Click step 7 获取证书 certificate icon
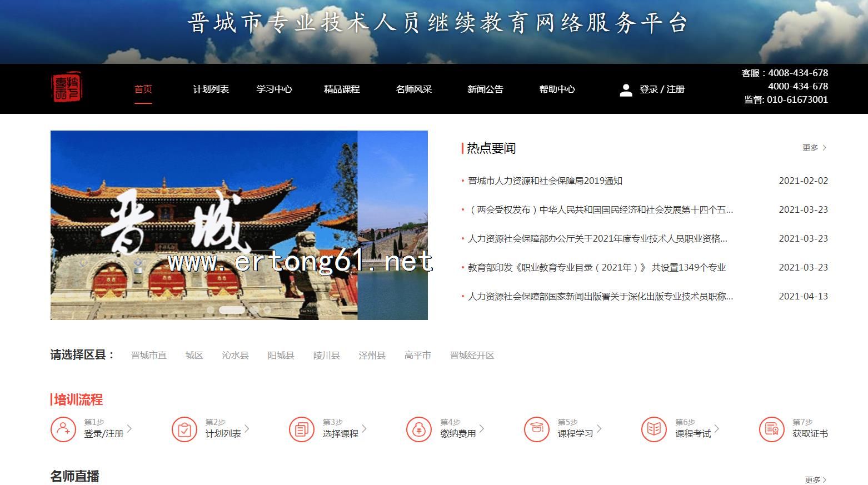 pos(771,429)
